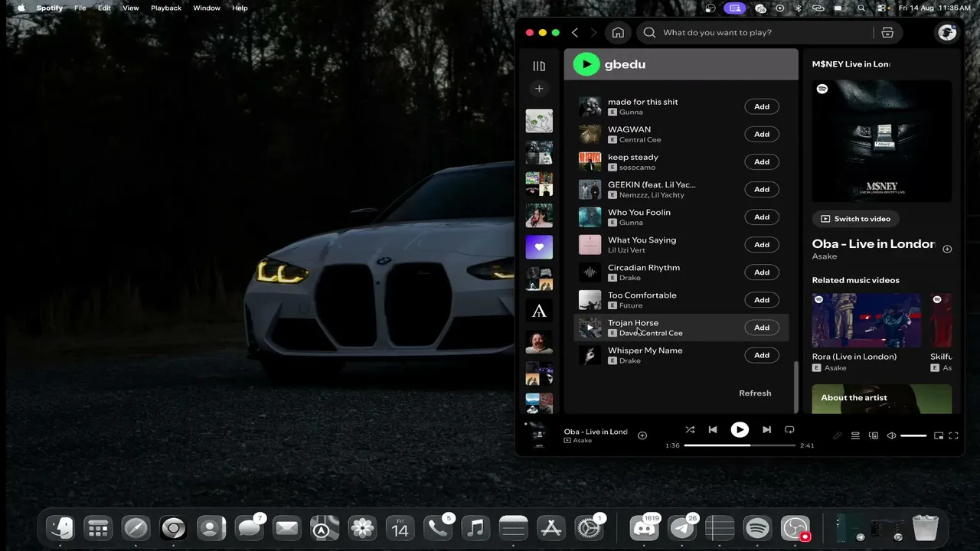Open Liked Songs heart playlist
980x551 pixels.
click(539, 247)
